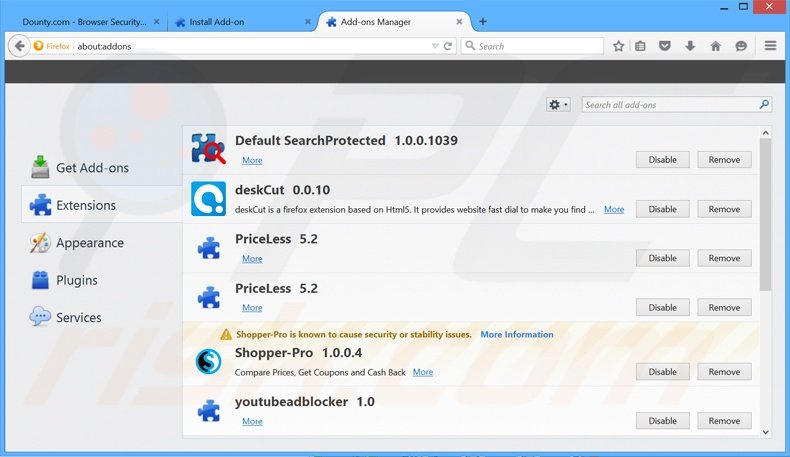
Task: Reload the page with the refresh icon
Action: [447, 46]
